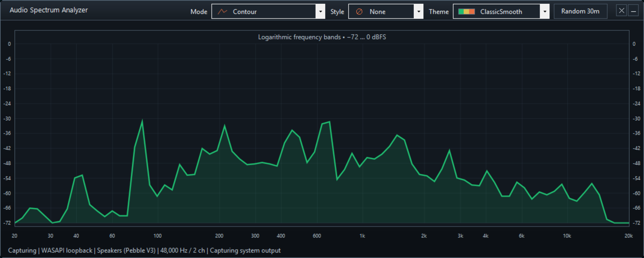
Task: Close the Audio Spectrum Analyzer window
Action: coord(621,11)
